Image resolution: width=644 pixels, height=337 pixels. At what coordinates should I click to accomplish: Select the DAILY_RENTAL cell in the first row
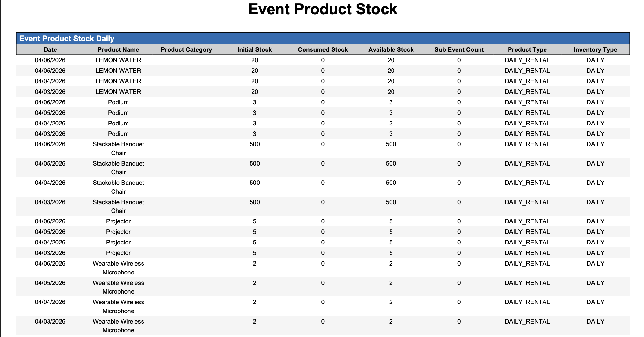tap(527, 60)
